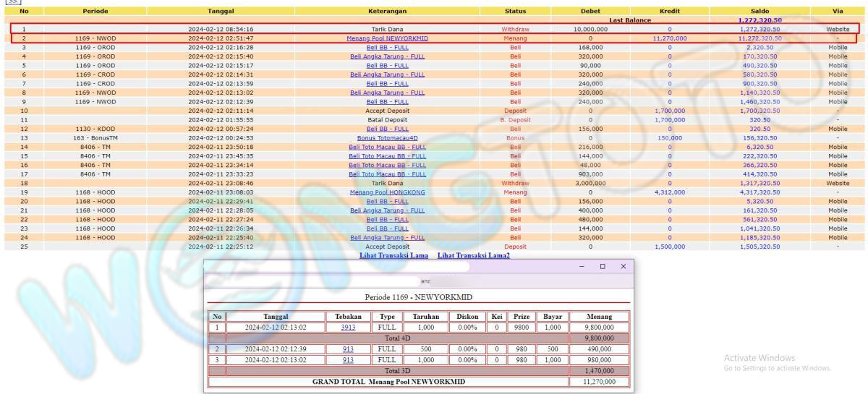Click the Lihat Transaksi Lama2 link
The height and width of the screenshot is (394, 868).
[473, 256]
